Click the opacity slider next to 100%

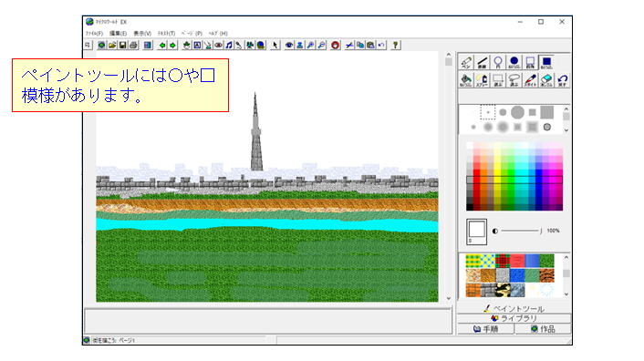pyautogui.click(x=522, y=231)
